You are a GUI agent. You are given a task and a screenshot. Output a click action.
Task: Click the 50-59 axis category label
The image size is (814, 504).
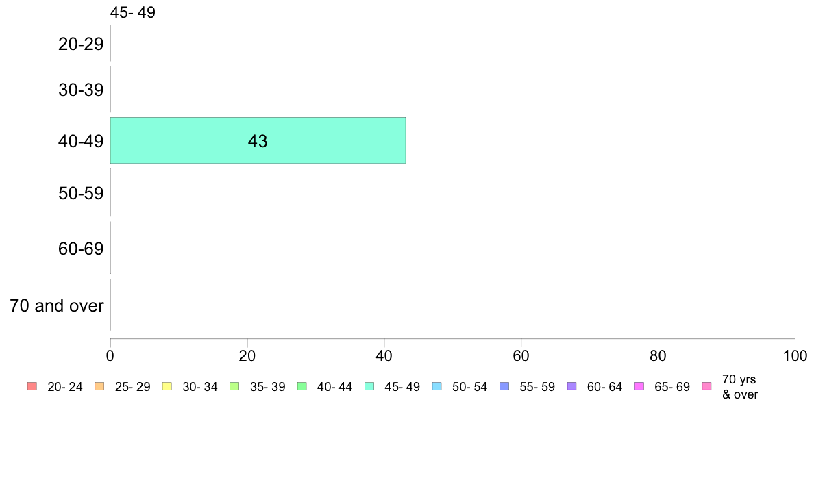click(x=81, y=194)
